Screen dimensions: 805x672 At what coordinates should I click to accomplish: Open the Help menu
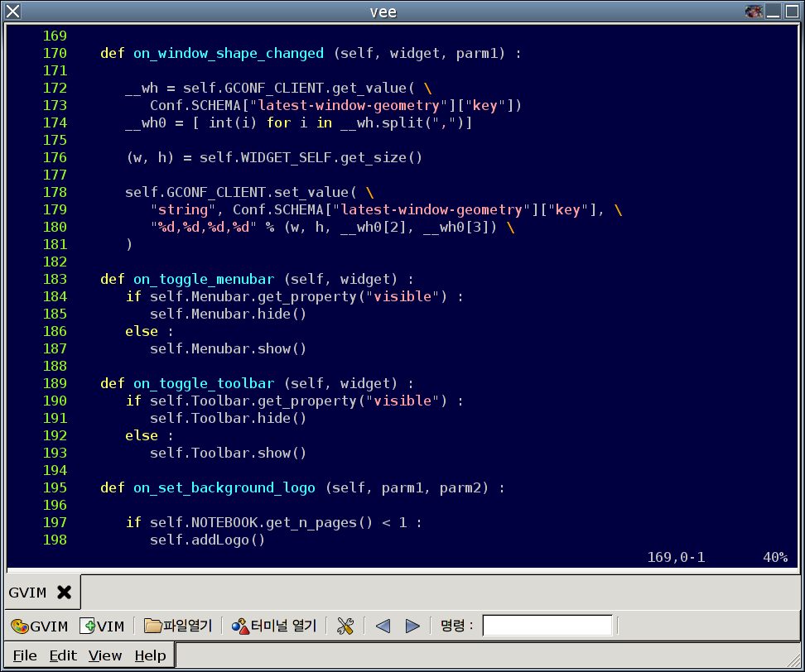[150, 655]
